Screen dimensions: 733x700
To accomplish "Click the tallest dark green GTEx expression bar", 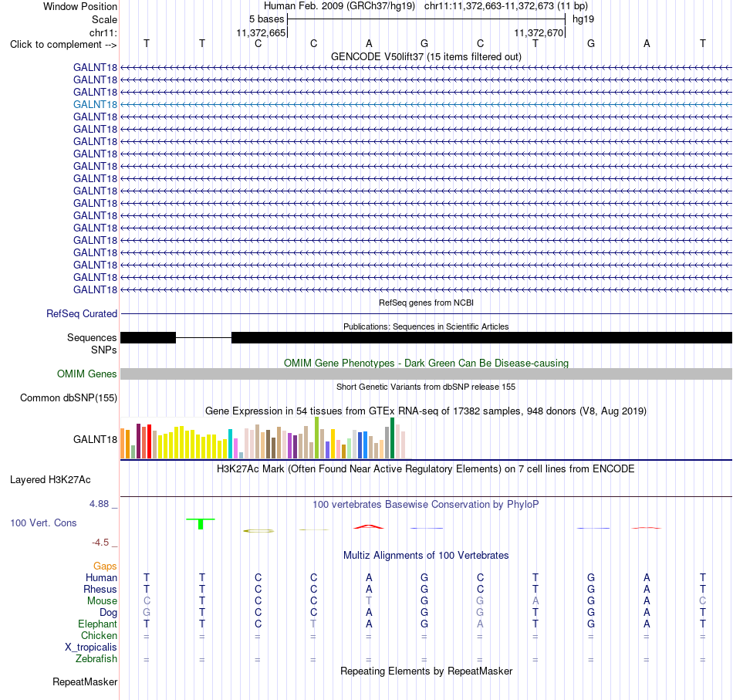I will coord(392,438).
